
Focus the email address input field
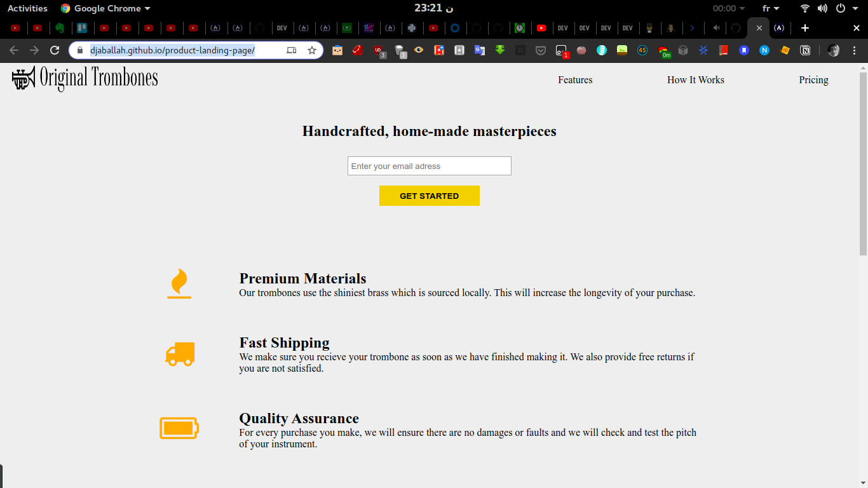429,166
